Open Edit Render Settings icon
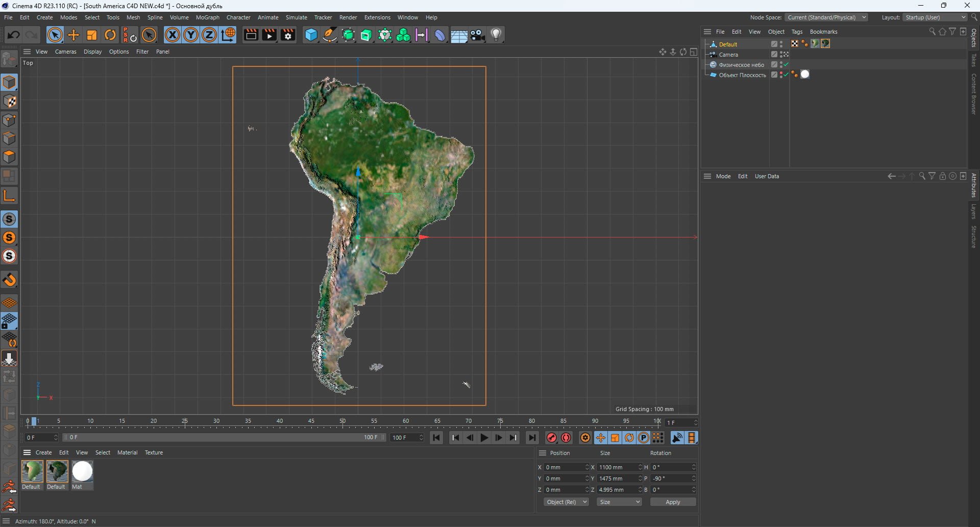The width and height of the screenshot is (980, 527). click(288, 35)
